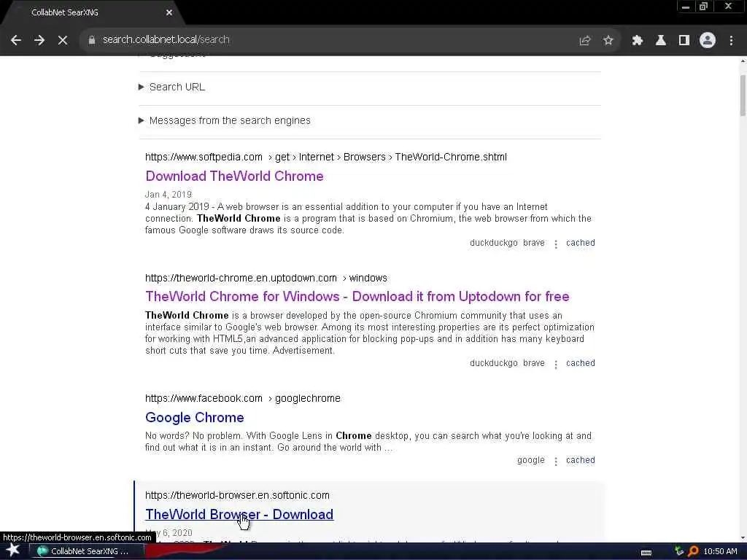Click duckduckgo label under Uptodown result

[x=494, y=363]
